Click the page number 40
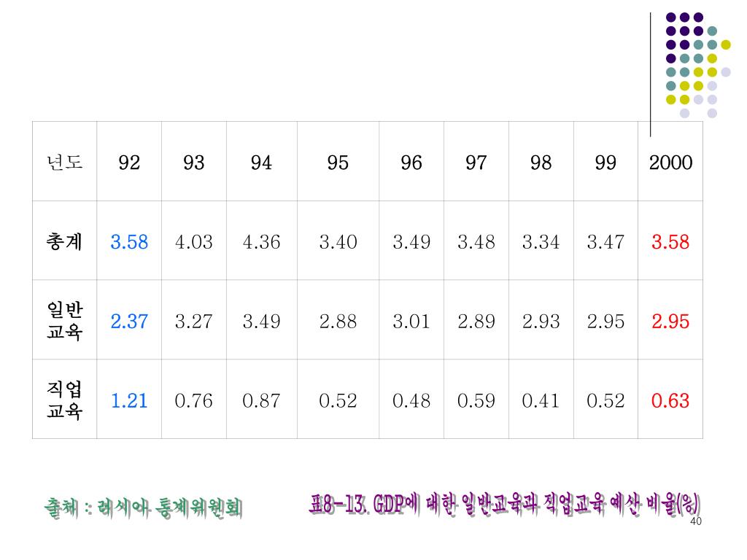The width and height of the screenshot is (747, 560). tap(696, 521)
